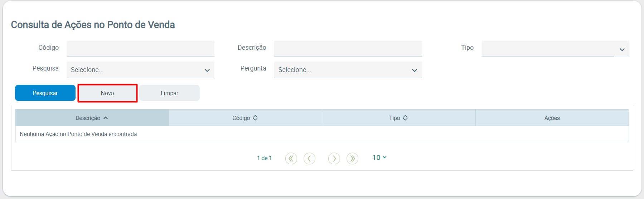The height and width of the screenshot is (199, 644).
Task: Jump to last page of results
Action: click(x=352, y=158)
